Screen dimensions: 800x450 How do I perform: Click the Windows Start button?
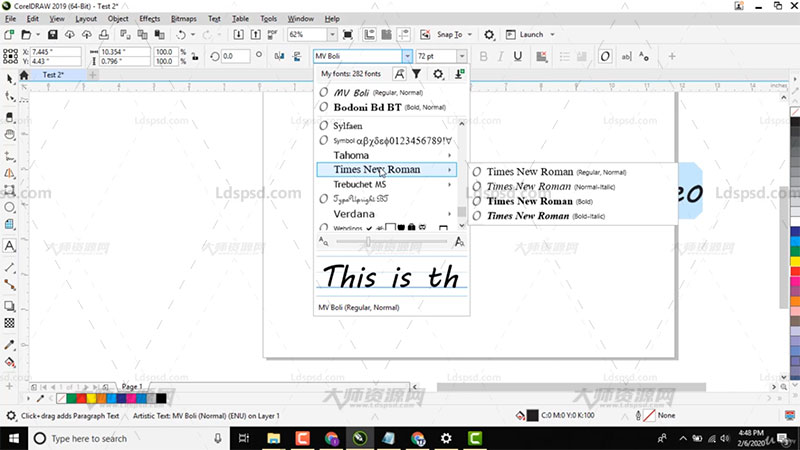click(x=14, y=438)
